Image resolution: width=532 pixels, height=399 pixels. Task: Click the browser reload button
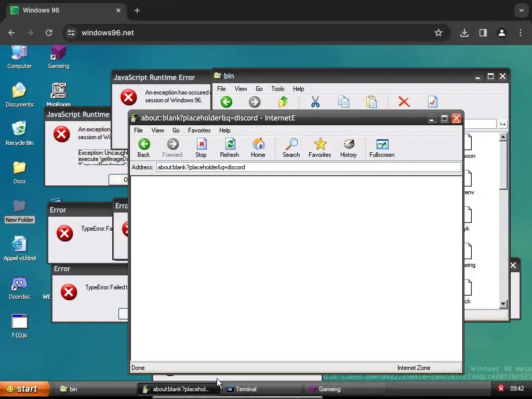49,33
